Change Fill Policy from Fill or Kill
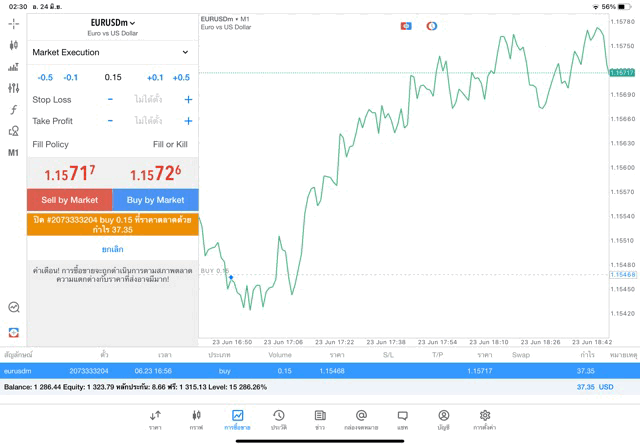 (169, 145)
